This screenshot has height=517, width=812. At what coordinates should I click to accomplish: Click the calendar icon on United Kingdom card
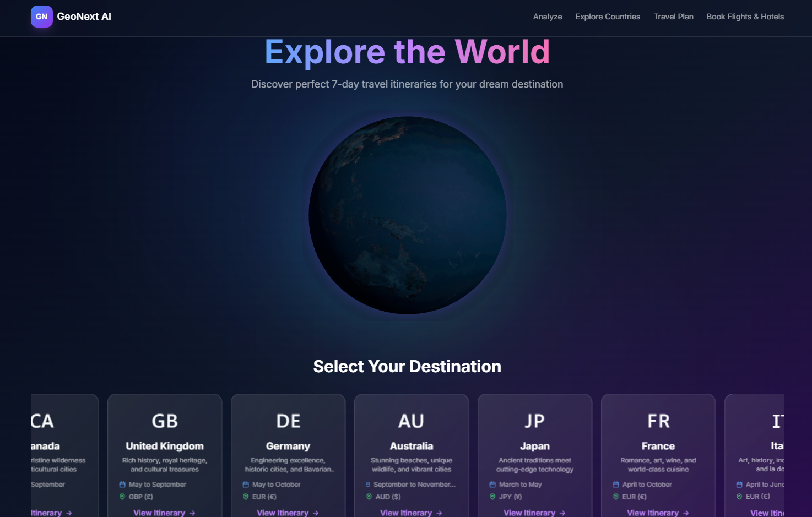[x=122, y=485]
